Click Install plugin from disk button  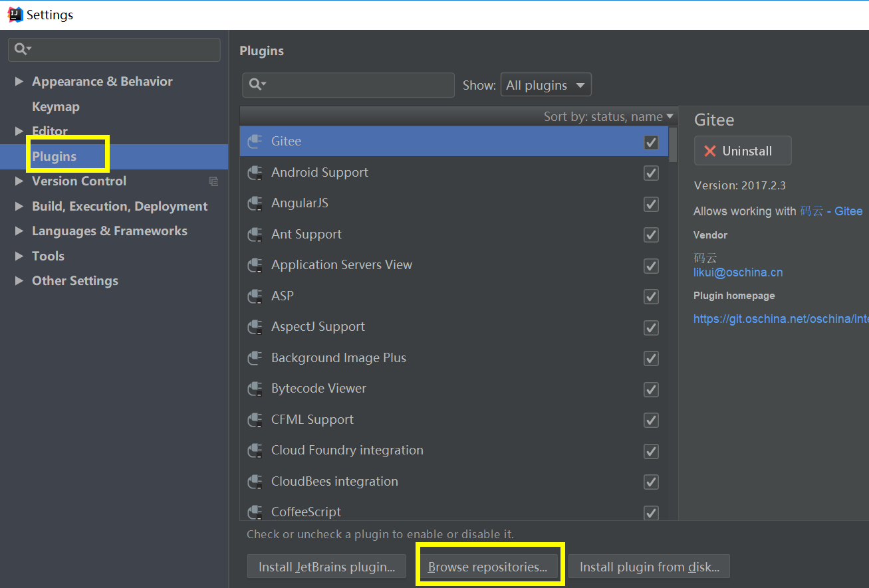(649, 567)
